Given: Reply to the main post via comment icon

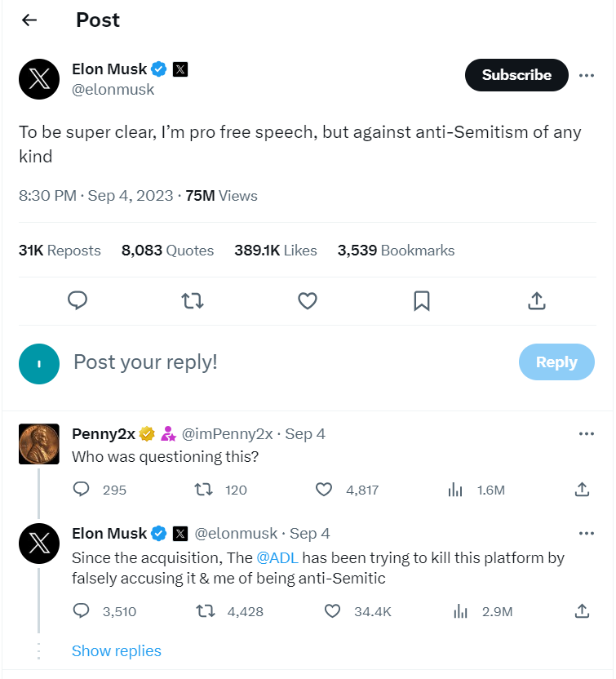Looking at the screenshot, I should [78, 301].
